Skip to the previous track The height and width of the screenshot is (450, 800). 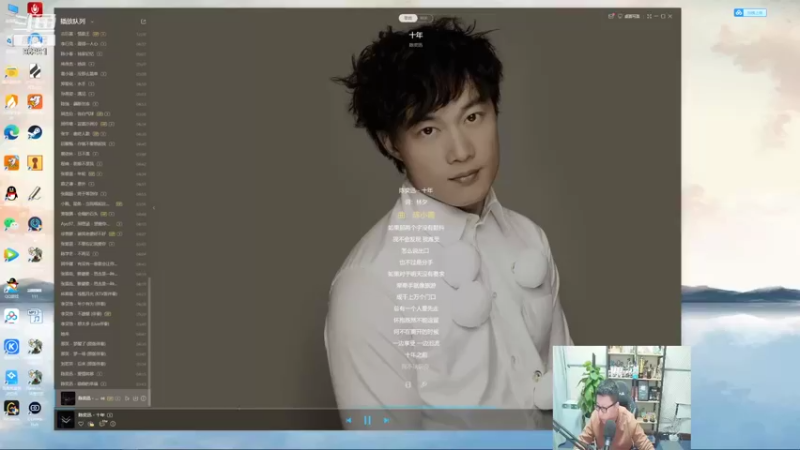point(348,420)
